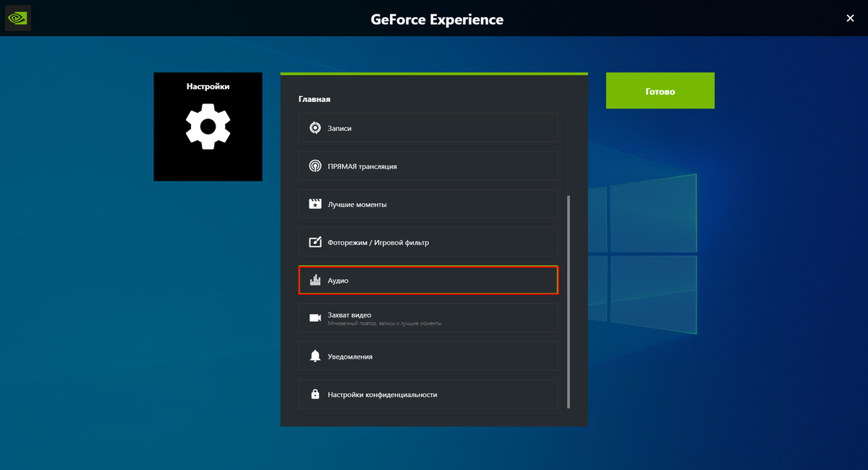Open Уведомления settings row
Image resolution: width=868 pixels, height=470 pixels.
428,356
